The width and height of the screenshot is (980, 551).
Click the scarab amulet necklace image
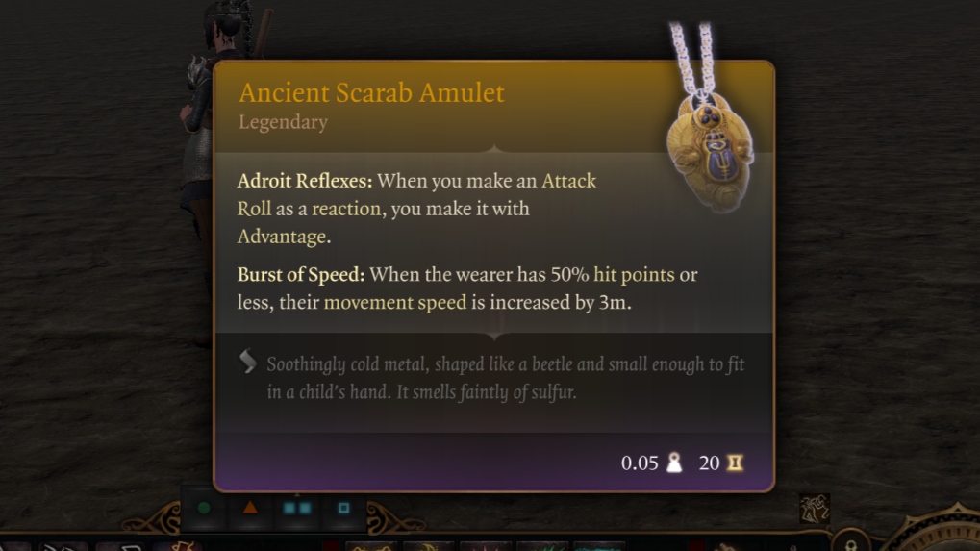pyautogui.click(x=710, y=125)
